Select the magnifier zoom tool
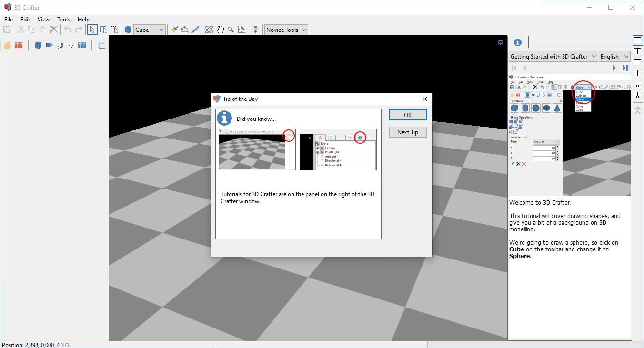The image size is (644, 348). [231, 30]
